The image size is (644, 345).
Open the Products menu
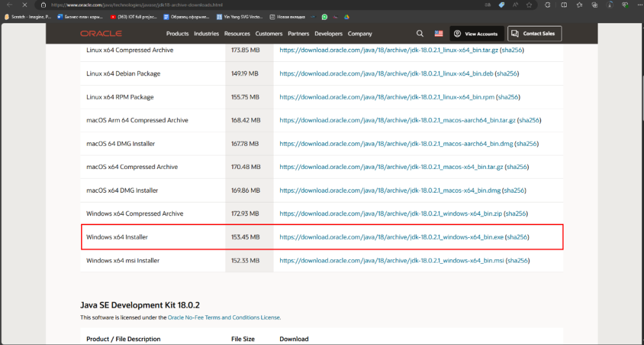(x=177, y=34)
